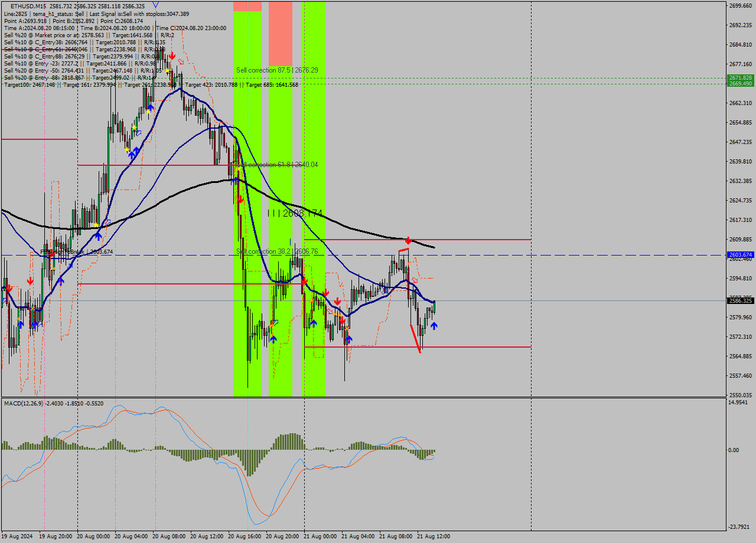Click the 'Sell correction 38.2 | 2606.76' label
The image size is (756, 543).
click(277, 251)
